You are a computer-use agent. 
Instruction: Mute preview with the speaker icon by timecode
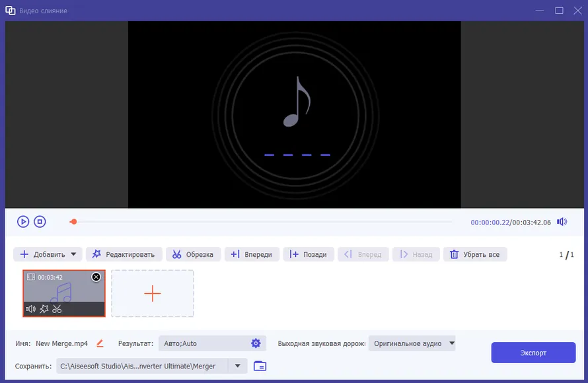pos(562,222)
